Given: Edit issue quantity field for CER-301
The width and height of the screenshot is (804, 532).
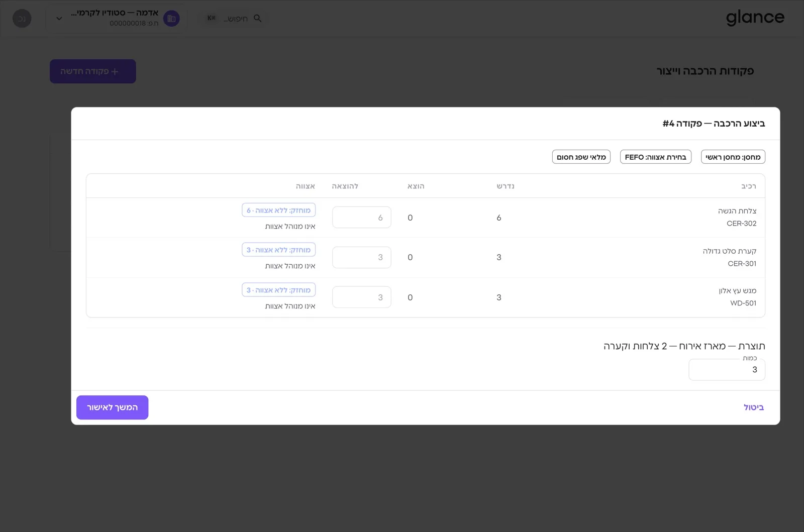Looking at the screenshot, I should pos(362,257).
